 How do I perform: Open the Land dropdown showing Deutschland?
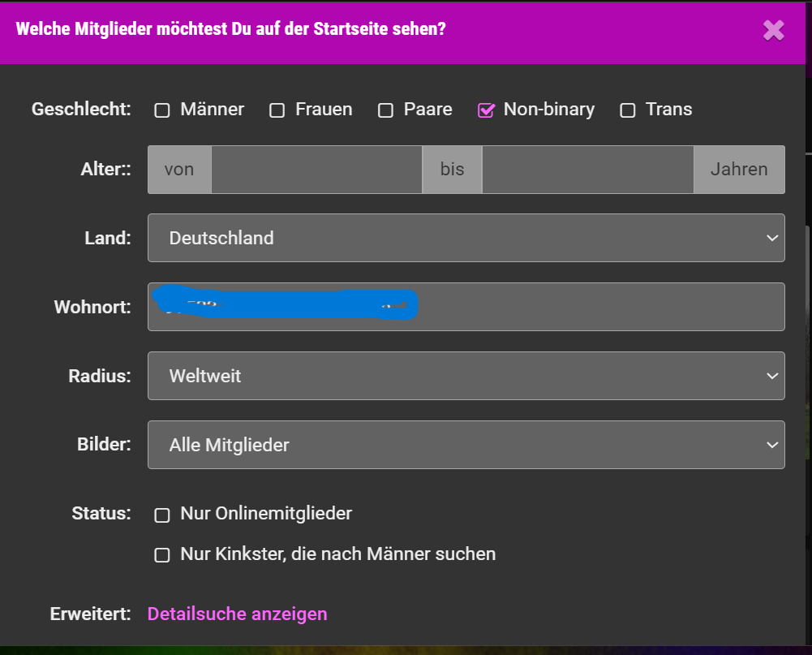(466, 238)
